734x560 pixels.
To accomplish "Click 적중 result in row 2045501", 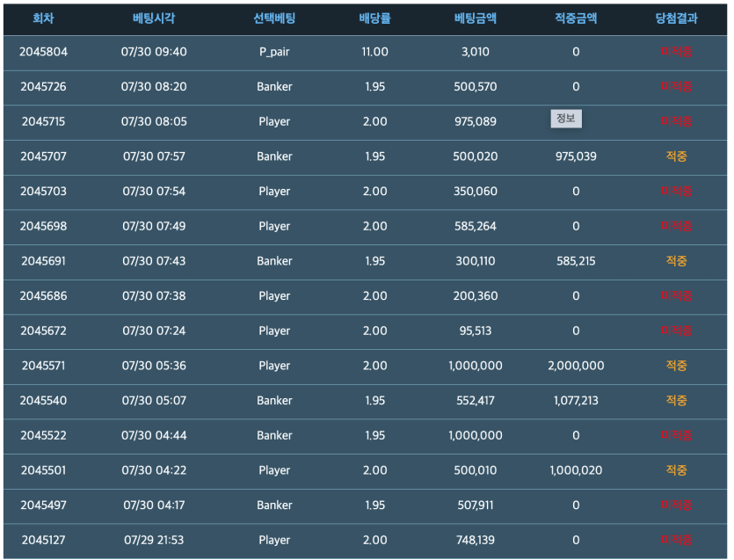I will click(676, 470).
